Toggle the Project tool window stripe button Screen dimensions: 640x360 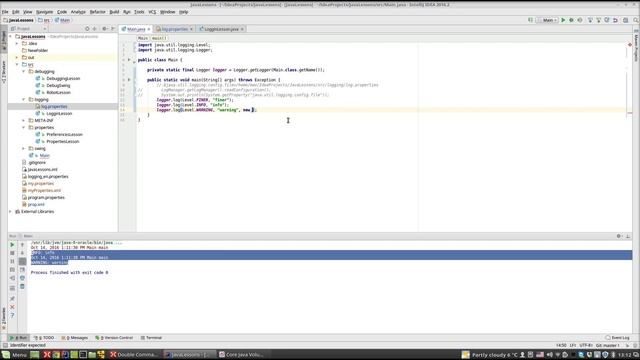pos(4,40)
